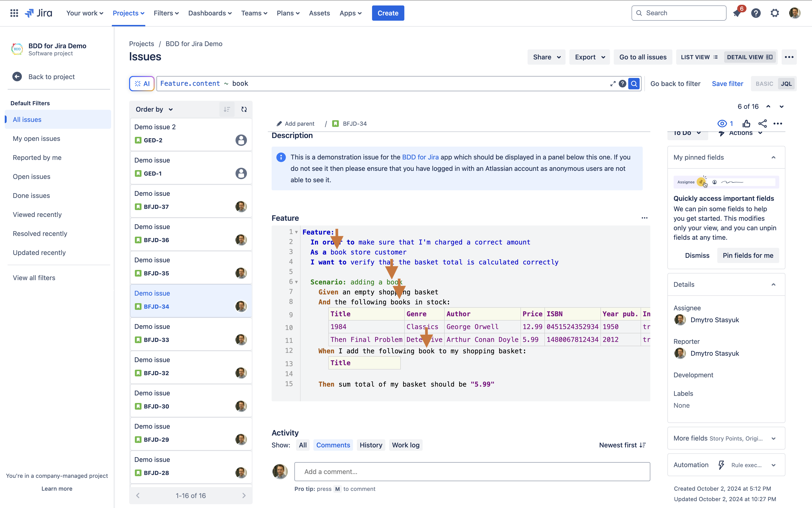Refresh the issue list
Viewport: 812px width, 508px height.
[244, 109]
